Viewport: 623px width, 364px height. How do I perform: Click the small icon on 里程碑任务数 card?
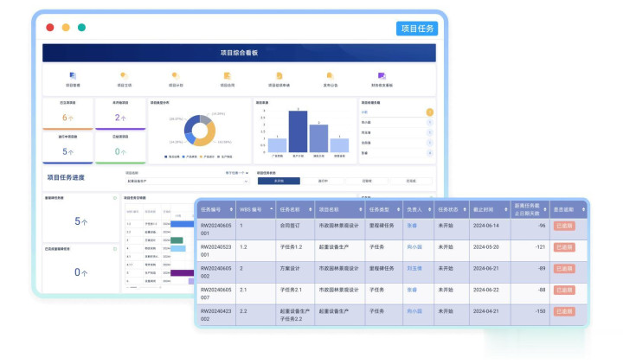115,198
